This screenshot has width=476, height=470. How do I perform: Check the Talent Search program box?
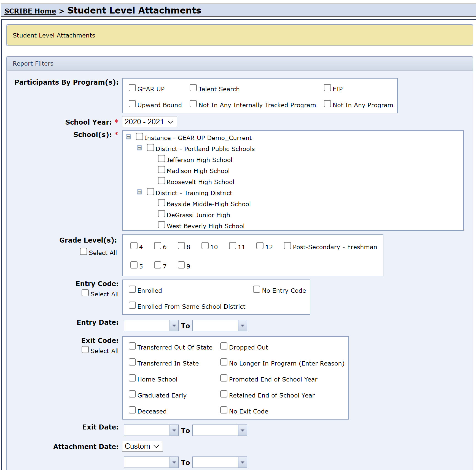point(193,88)
